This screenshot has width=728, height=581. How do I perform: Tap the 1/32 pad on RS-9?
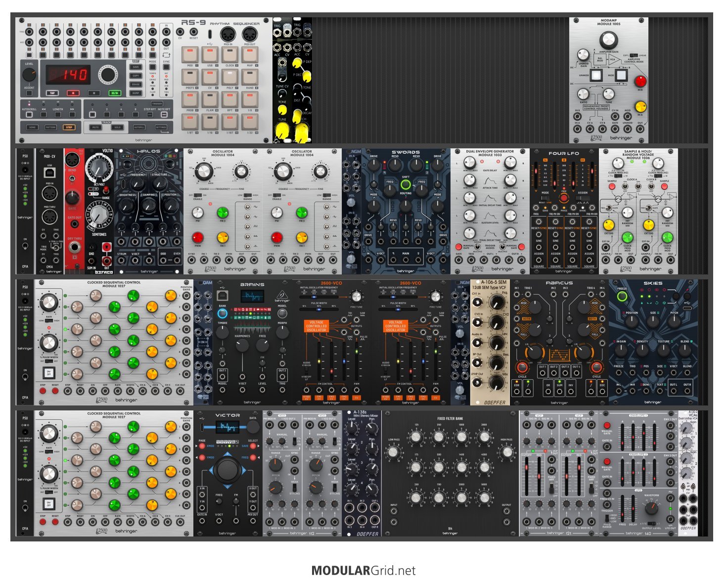click(x=250, y=122)
